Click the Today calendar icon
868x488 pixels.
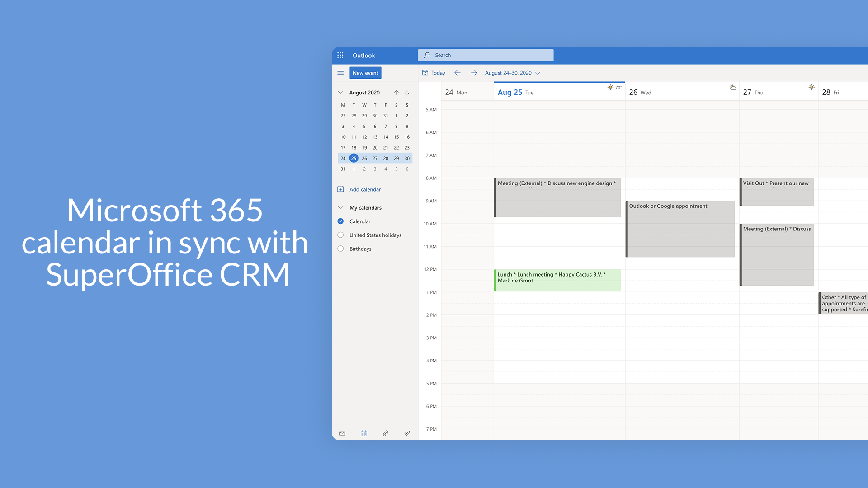click(425, 73)
